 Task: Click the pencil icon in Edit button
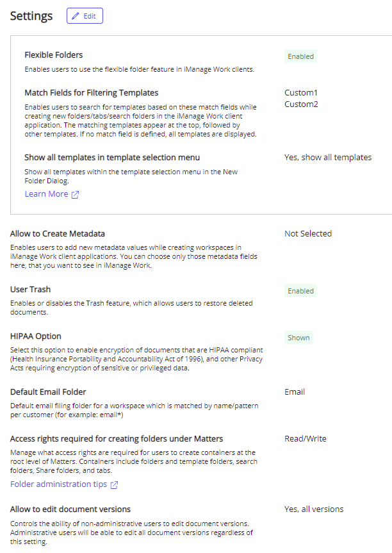76,16
